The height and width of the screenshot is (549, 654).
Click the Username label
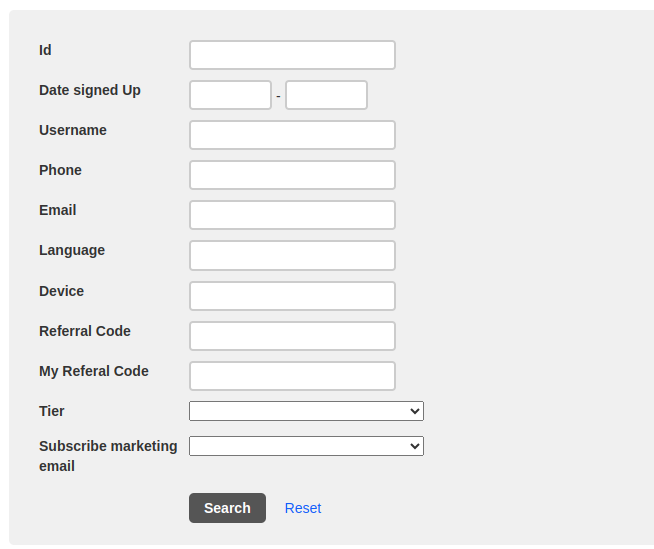[73, 130]
